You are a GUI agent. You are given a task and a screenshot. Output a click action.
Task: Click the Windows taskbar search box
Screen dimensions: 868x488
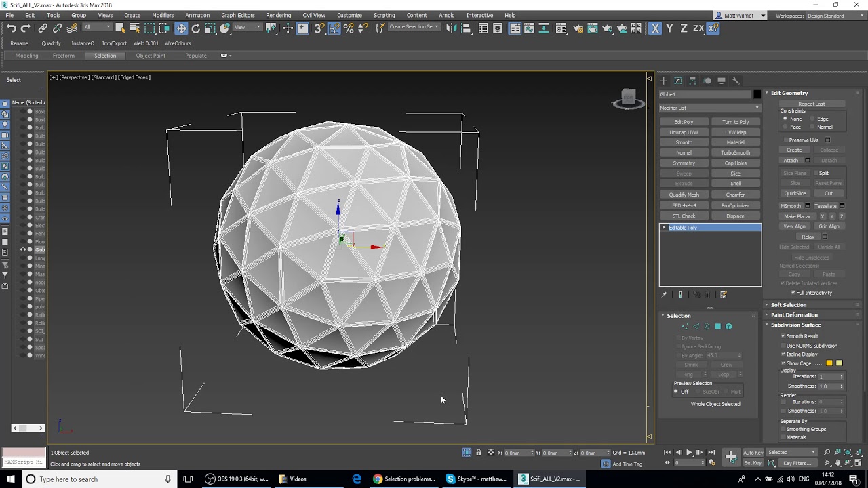(x=98, y=479)
